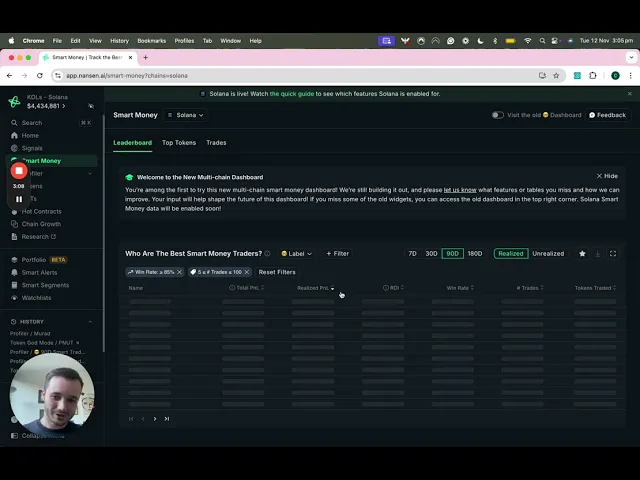640x480 pixels.
Task: Go to next page of table
Action: (x=155, y=419)
